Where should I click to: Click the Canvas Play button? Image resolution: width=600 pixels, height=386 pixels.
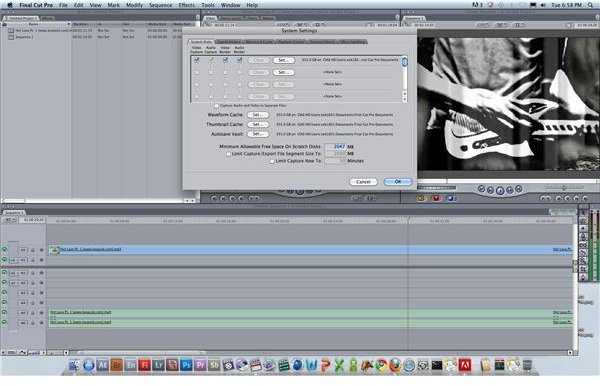pyautogui.click(x=500, y=190)
